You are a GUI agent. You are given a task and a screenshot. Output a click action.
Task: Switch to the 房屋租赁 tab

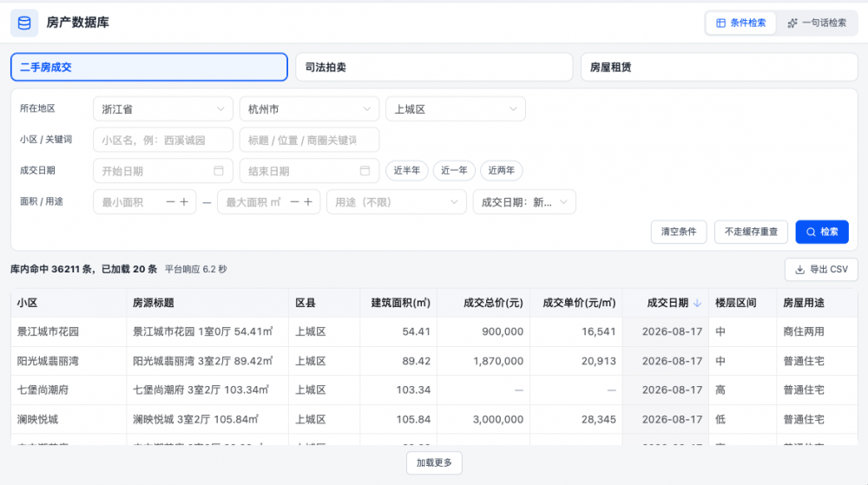point(719,67)
